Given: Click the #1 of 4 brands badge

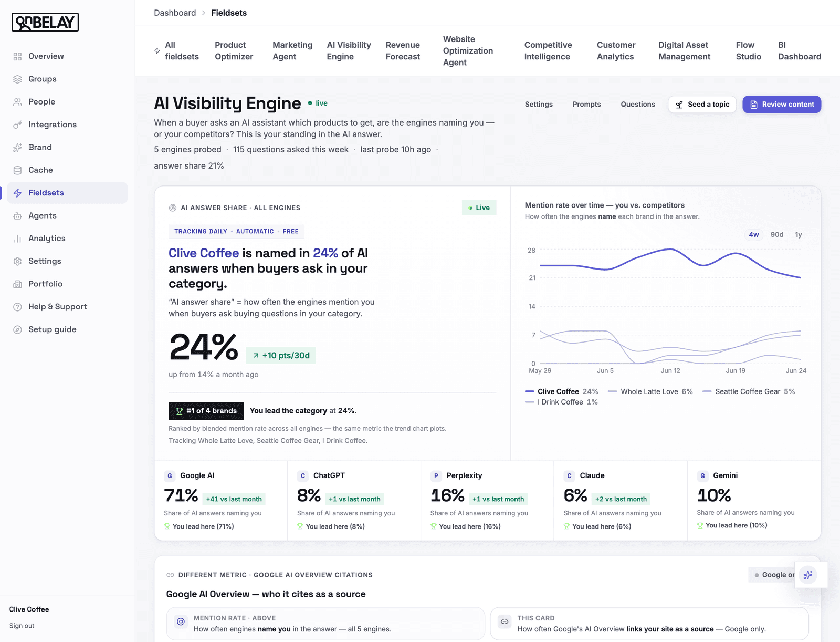Looking at the screenshot, I should tap(206, 411).
